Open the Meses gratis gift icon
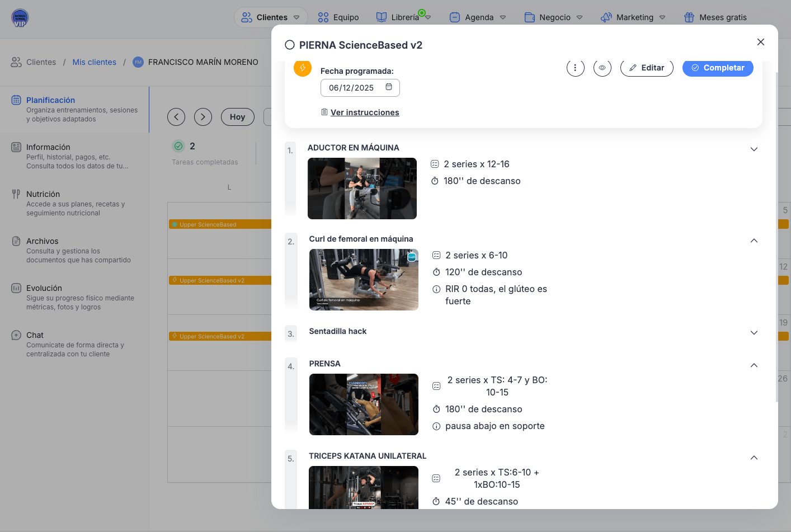The width and height of the screenshot is (791, 532). [689, 17]
